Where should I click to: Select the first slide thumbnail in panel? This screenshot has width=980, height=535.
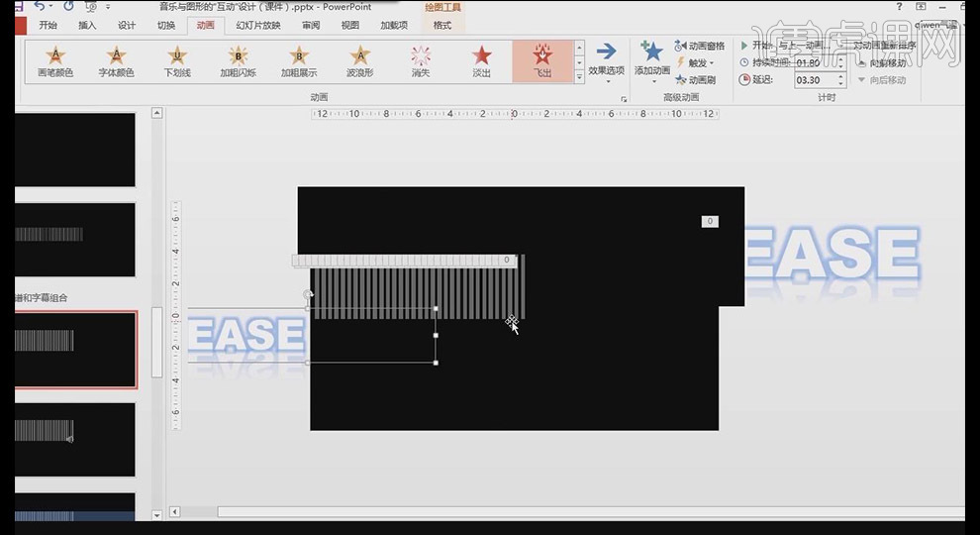coord(75,150)
